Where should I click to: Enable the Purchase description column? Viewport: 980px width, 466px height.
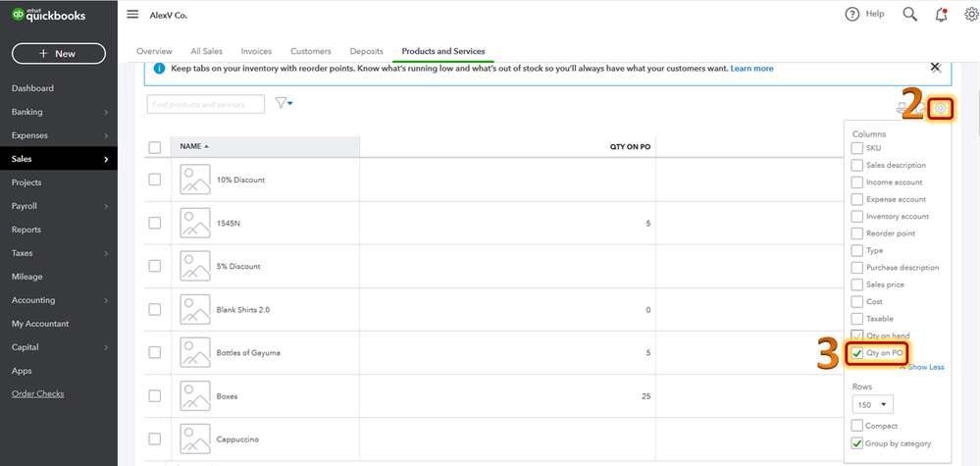[x=857, y=268]
